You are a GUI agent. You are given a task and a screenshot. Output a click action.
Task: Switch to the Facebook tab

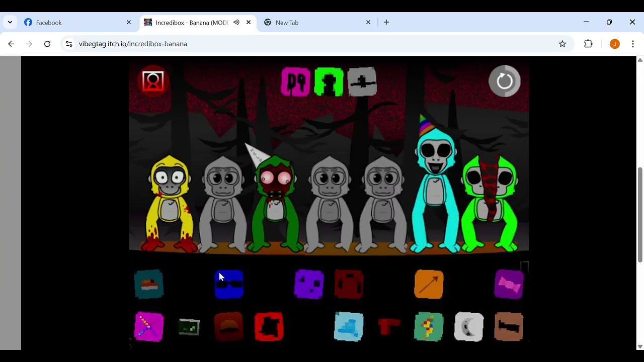point(78,23)
